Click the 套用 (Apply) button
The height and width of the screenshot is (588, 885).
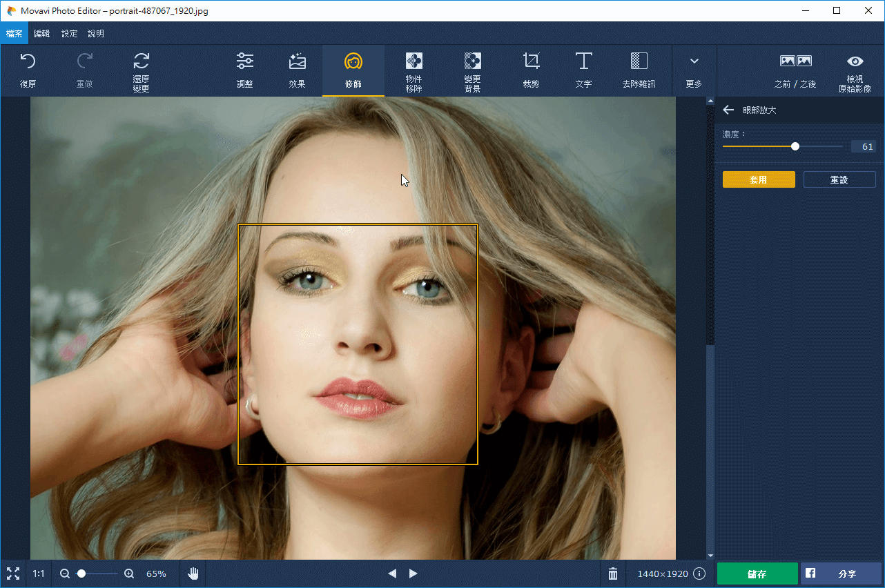[x=759, y=179]
